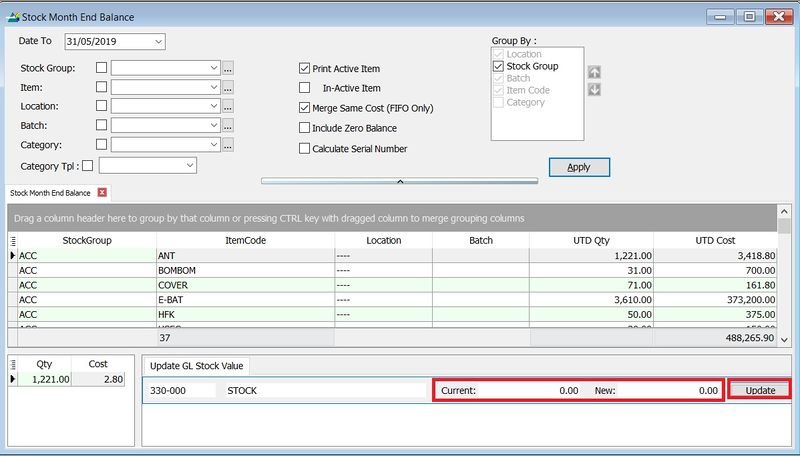The image size is (800, 456).
Task: Enable Include Zero Balance checkbox
Action: 305,128
